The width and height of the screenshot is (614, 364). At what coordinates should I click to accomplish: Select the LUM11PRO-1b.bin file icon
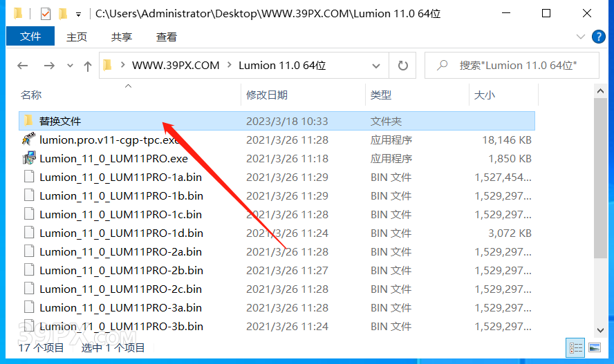point(29,195)
